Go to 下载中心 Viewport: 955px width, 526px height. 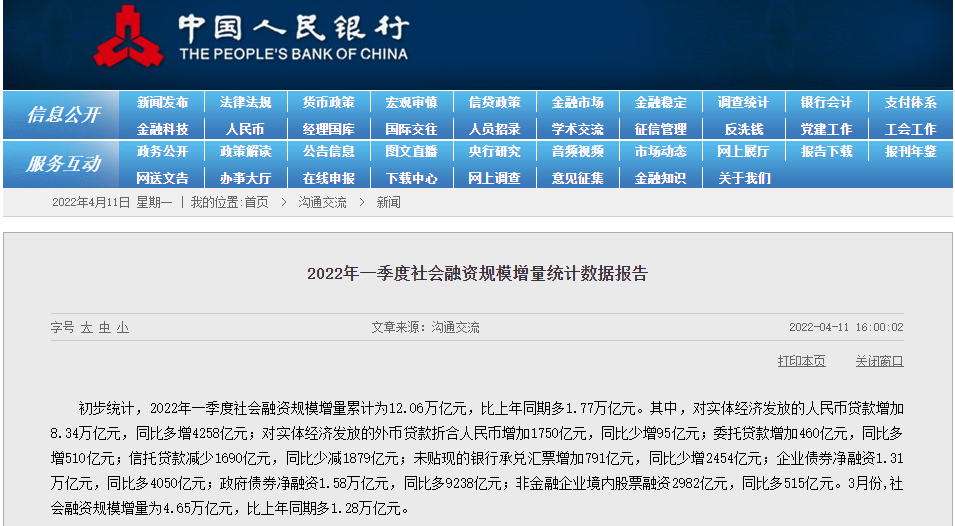[412, 178]
